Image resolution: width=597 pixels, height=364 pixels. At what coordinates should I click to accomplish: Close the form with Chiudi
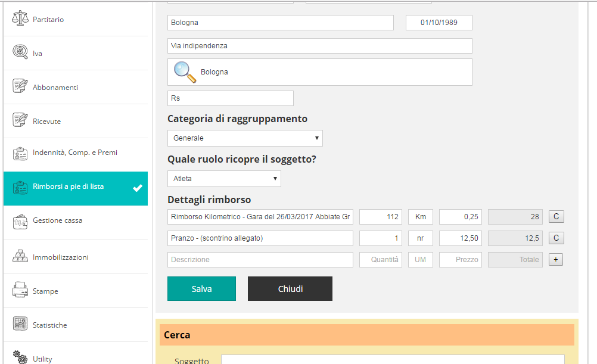(290, 288)
